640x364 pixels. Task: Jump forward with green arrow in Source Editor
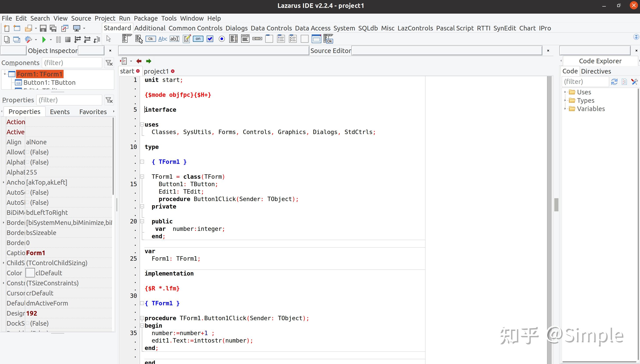[x=149, y=61]
